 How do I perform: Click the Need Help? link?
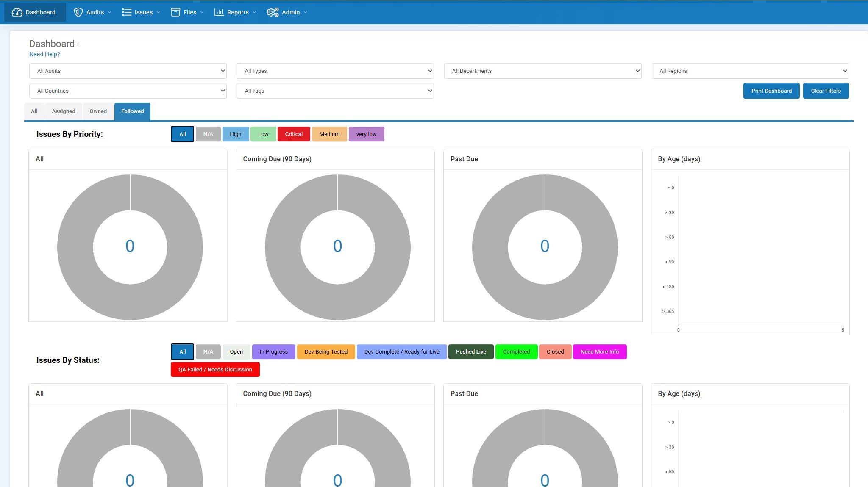coord(45,54)
